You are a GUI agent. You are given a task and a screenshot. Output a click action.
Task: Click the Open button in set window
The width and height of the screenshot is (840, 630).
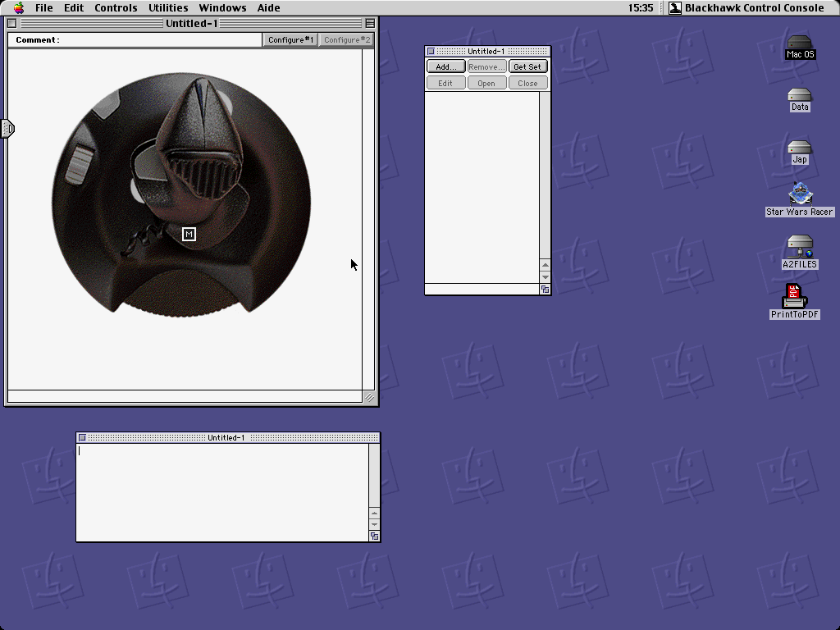486,83
